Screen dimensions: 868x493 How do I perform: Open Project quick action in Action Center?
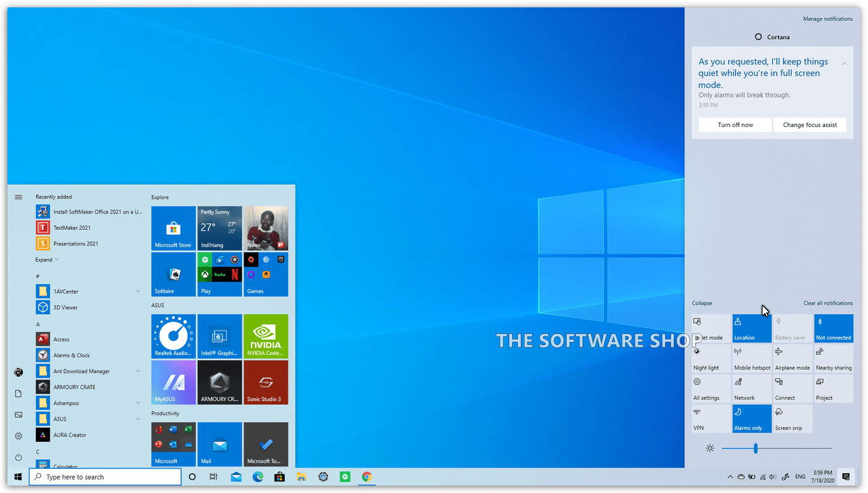833,388
